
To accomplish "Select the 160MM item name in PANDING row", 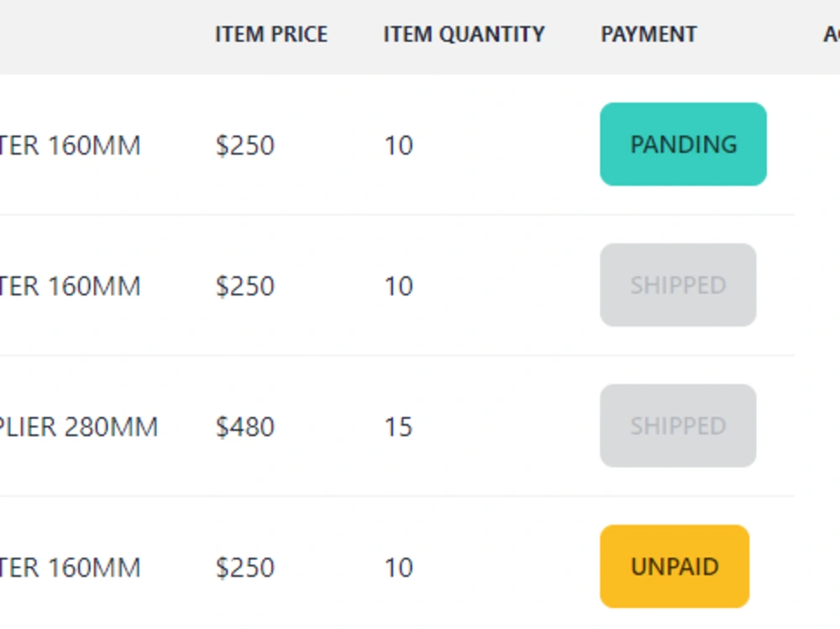I will coord(71,145).
